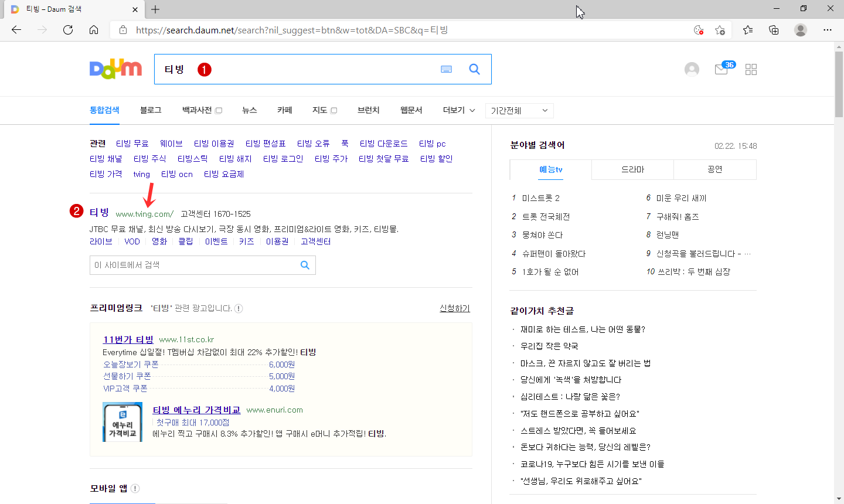The width and height of the screenshot is (844, 504).
Task: Switch to the 블로그 tab
Action: click(151, 110)
